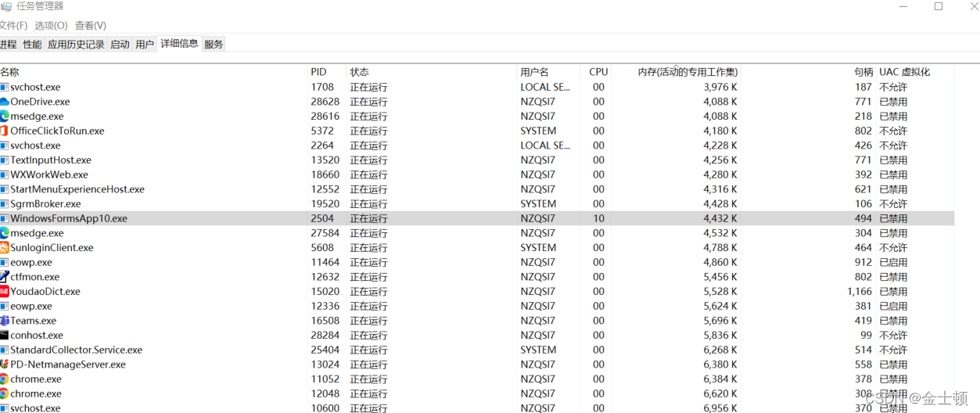Select the 详细信息 tab

coord(179,44)
